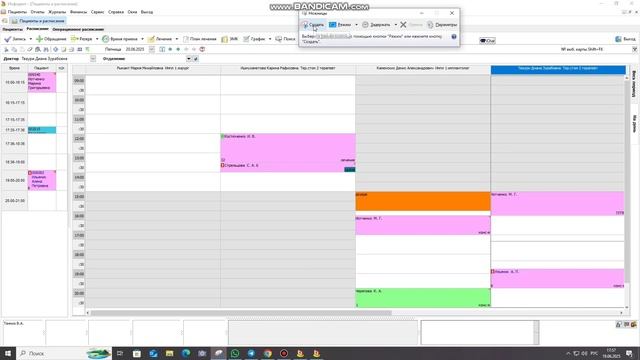The width and height of the screenshot is (640, 360).
Task: Open the Запись dropdown arrow
Action: 31,39
